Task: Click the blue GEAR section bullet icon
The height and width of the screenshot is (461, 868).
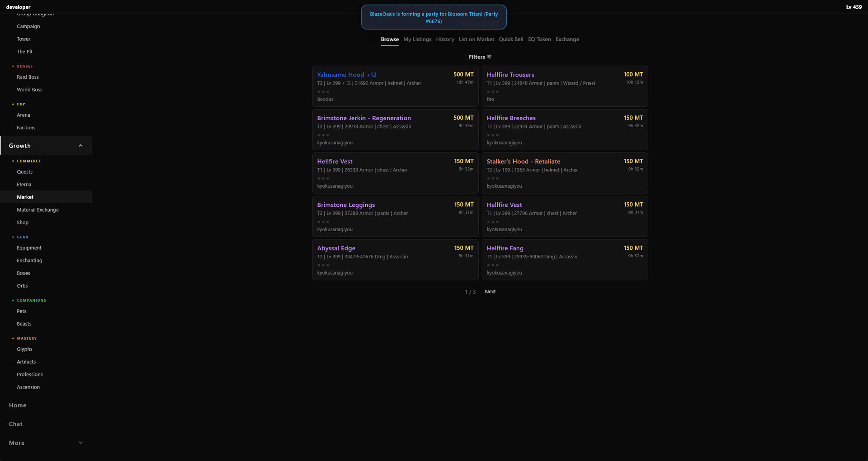Action: coord(12,237)
